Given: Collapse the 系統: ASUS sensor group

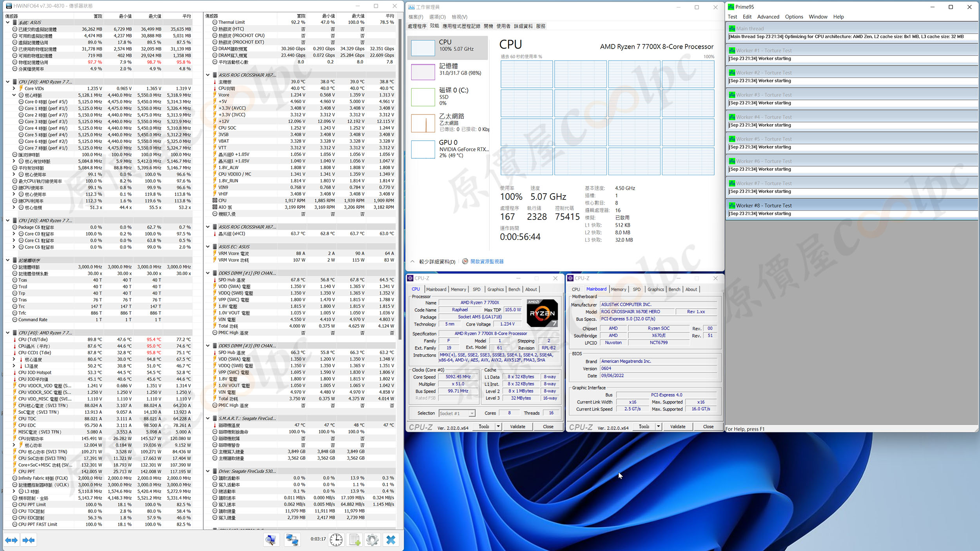Looking at the screenshot, I should point(8,22).
